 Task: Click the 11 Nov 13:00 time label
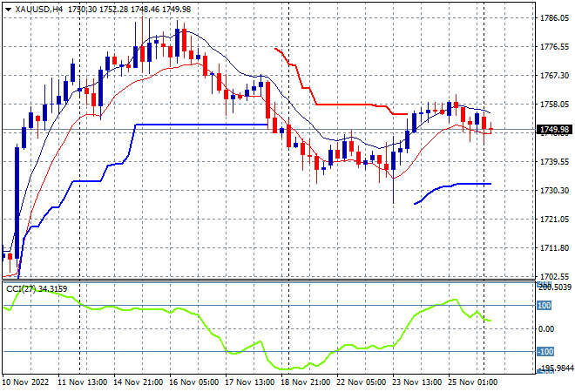coord(83,382)
